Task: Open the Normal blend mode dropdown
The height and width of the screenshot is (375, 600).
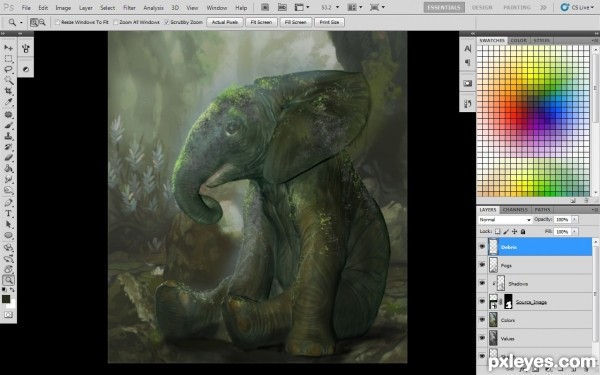Action: pos(505,220)
